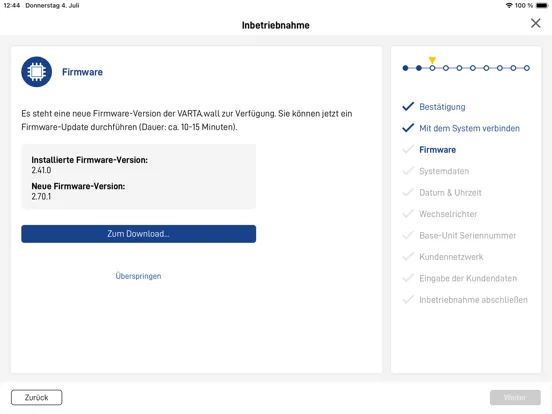The width and height of the screenshot is (552, 414).
Task: Click the Installierte Firmware-Version label
Action: click(89, 160)
